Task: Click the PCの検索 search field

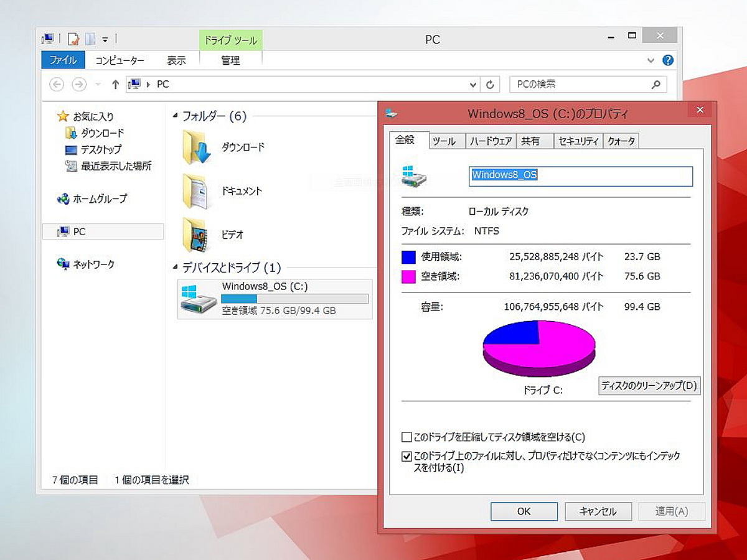Action: [588, 84]
